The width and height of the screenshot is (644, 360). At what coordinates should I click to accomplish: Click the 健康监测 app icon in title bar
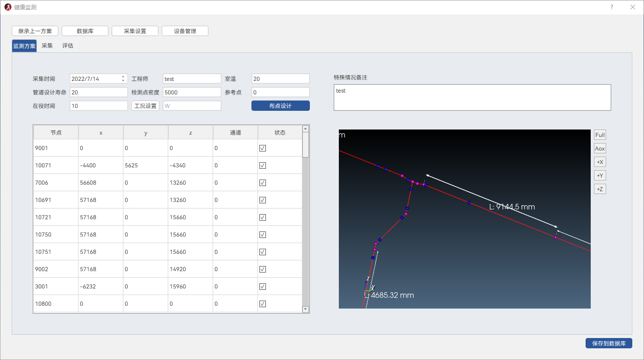click(x=7, y=7)
